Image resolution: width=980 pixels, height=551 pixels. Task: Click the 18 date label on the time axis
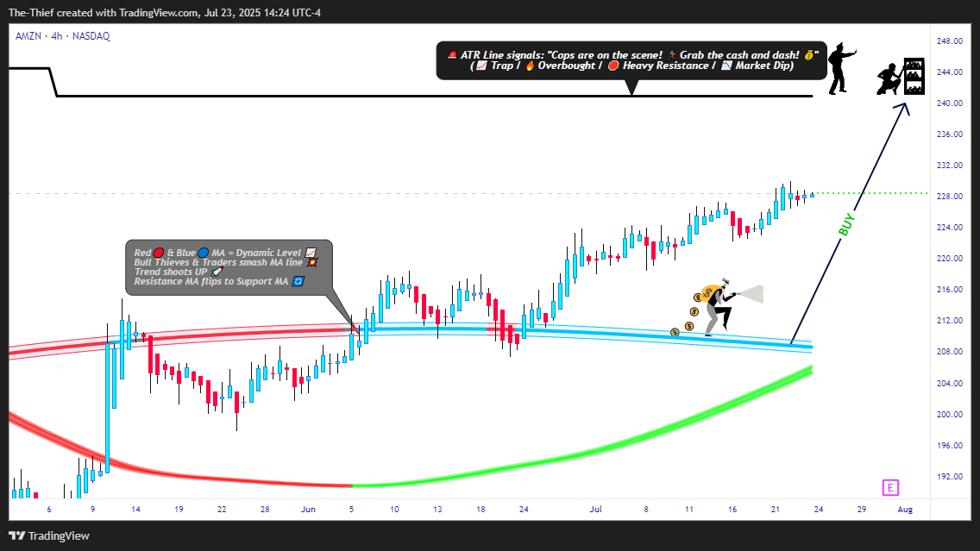(x=481, y=509)
